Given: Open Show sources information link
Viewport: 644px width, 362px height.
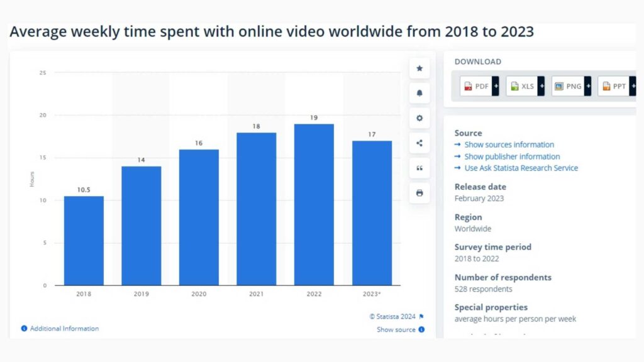Looking at the screenshot, I should pos(509,145).
